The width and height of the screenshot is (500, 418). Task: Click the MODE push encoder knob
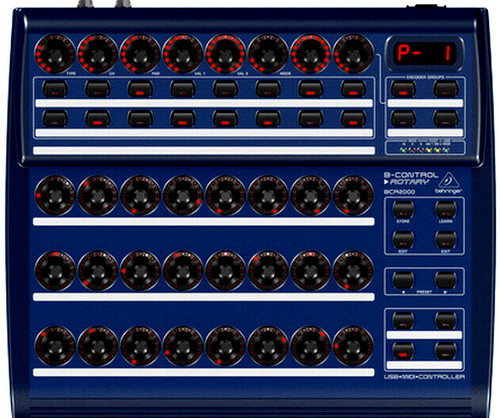[268, 54]
